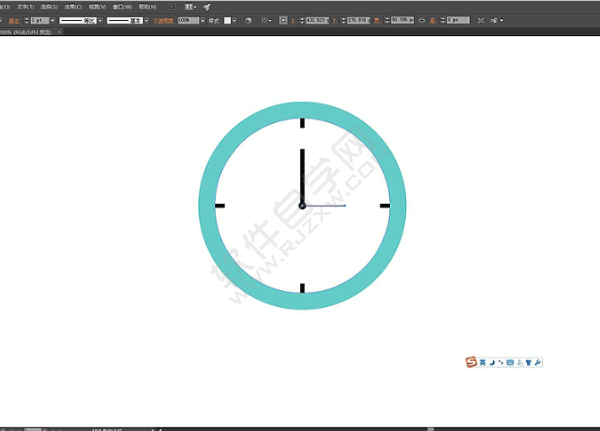Open the select similar objects dropdown

tap(497, 20)
